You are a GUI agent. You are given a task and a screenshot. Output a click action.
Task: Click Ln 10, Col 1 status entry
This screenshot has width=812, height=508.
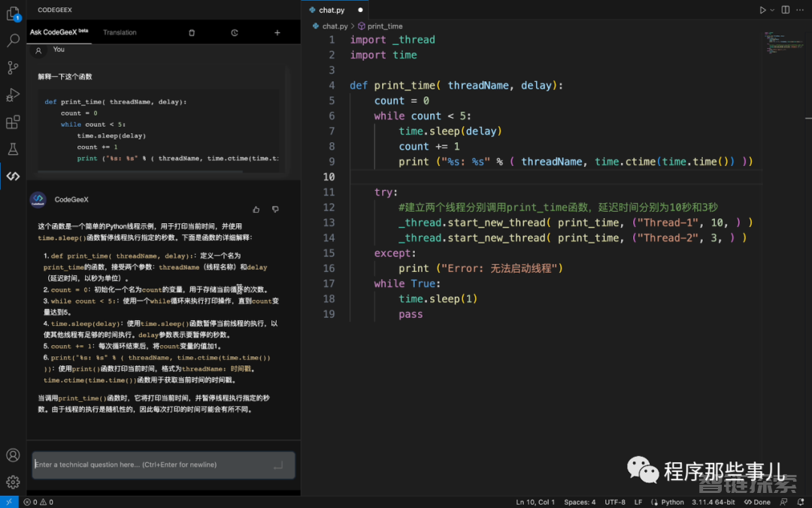point(535,502)
